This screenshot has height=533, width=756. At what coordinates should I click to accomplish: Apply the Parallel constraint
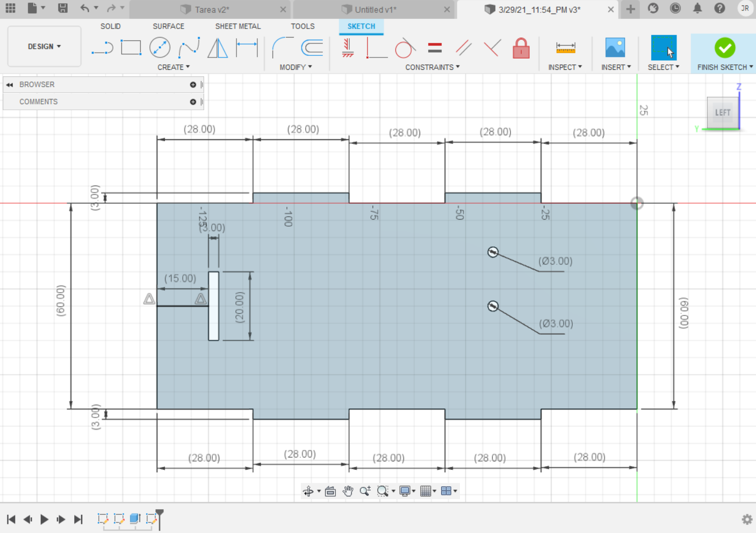pyautogui.click(x=464, y=48)
